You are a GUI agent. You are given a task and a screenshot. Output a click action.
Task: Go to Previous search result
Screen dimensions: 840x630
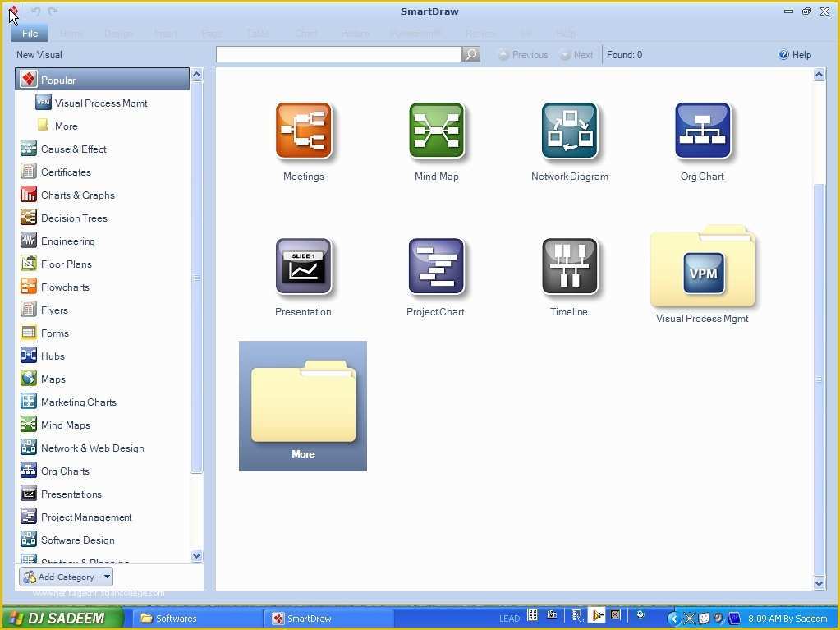pos(523,55)
